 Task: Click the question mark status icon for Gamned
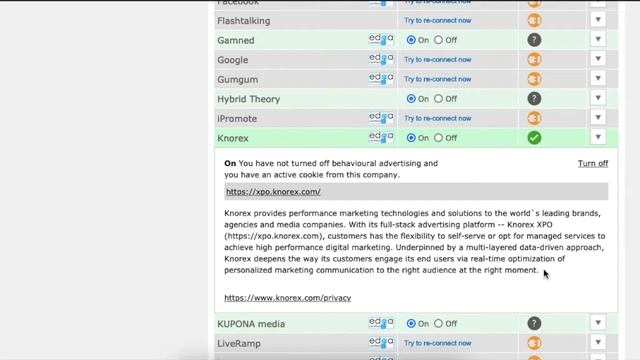(x=534, y=40)
